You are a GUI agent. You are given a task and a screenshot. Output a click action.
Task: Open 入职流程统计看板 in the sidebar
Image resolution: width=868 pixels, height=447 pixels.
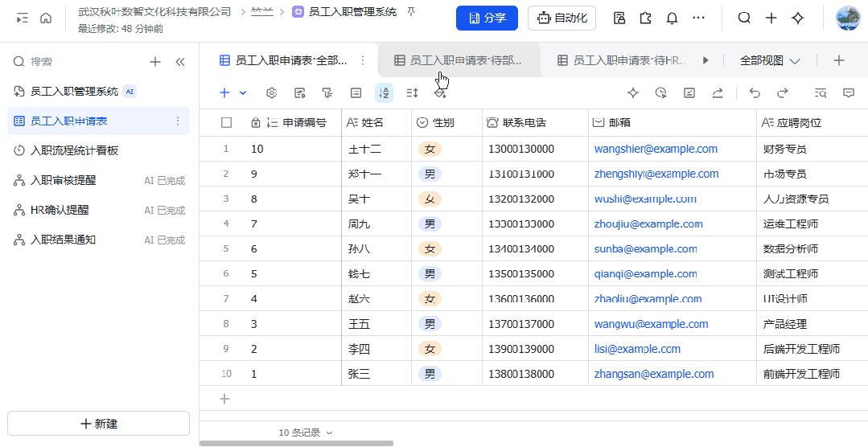pos(75,150)
